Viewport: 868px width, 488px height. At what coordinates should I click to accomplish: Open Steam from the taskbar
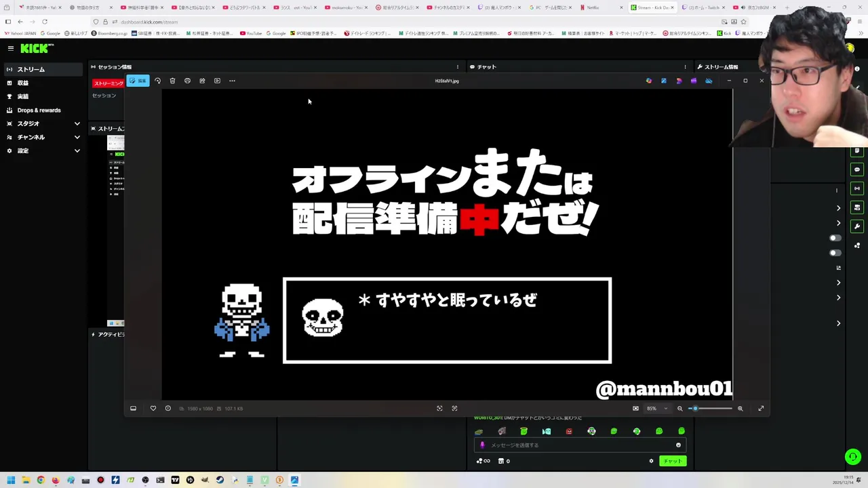coord(220,480)
